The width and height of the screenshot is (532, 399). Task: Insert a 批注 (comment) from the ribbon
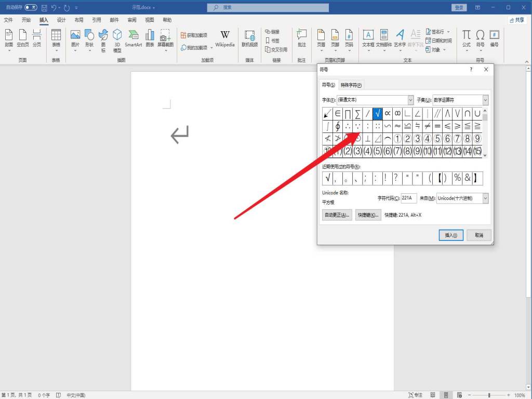301,38
